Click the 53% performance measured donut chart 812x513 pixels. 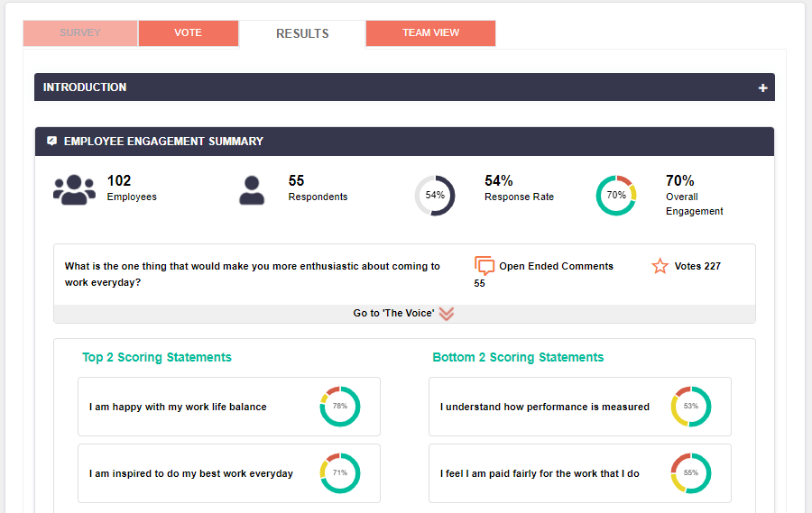pyautogui.click(x=691, y=407)
